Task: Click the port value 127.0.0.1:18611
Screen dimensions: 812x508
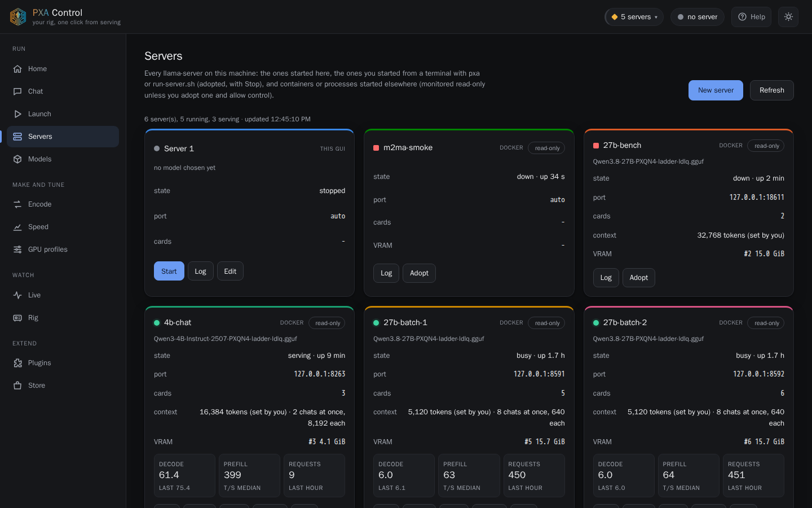Action: point(757,198)
